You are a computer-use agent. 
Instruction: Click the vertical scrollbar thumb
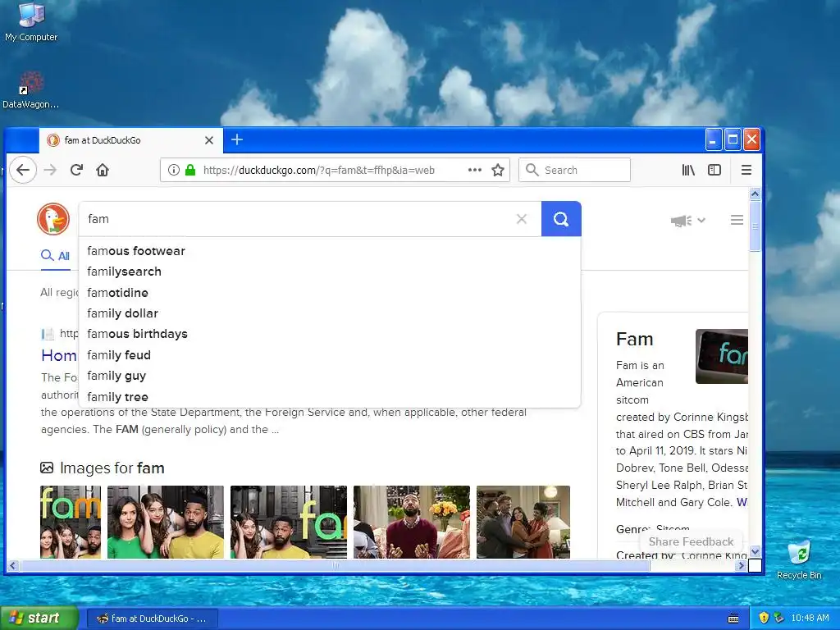755,226
